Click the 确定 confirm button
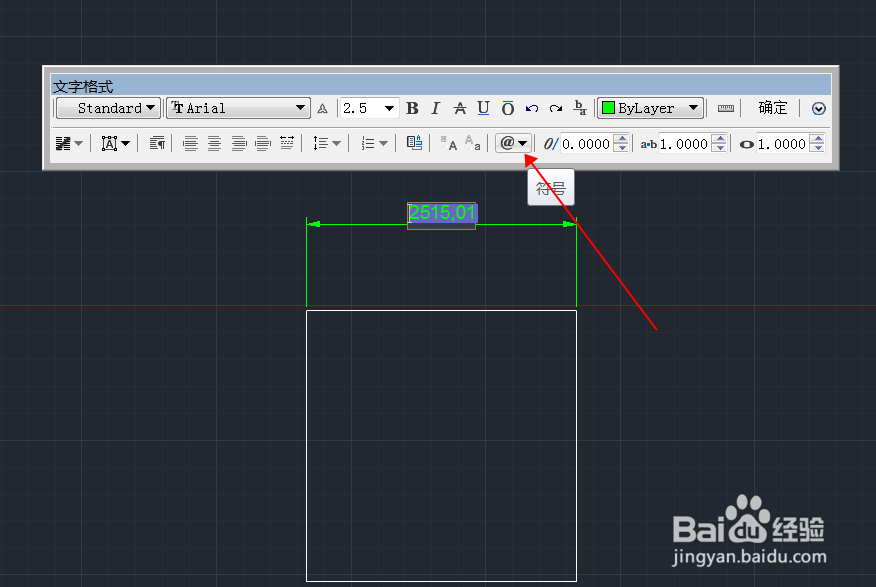 [773, 108]
